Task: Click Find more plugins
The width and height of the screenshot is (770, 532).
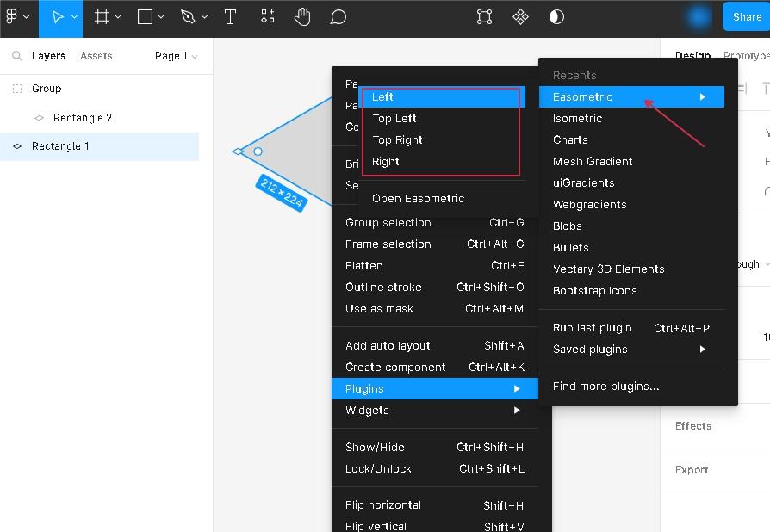Action: click(x=606, y=387)
